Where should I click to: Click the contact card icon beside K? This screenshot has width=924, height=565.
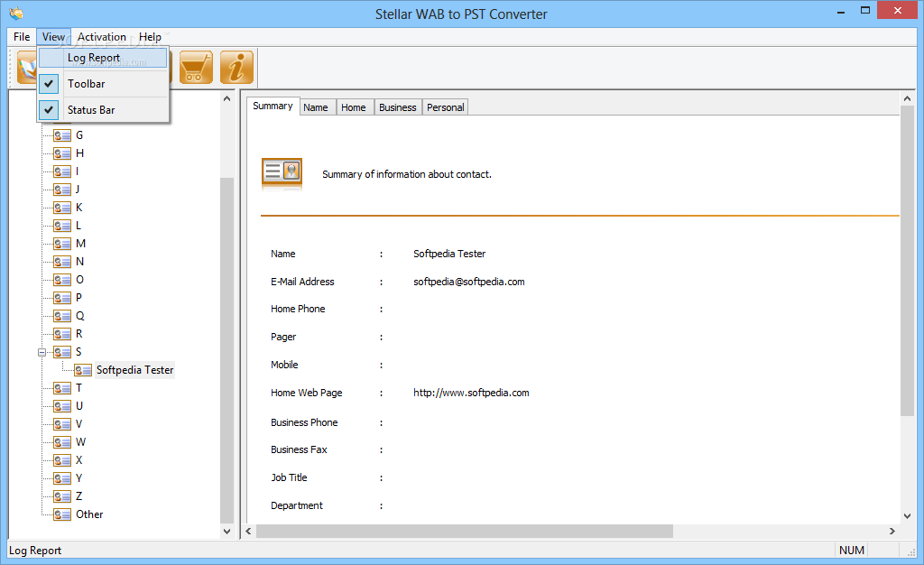tap(62, 208)
